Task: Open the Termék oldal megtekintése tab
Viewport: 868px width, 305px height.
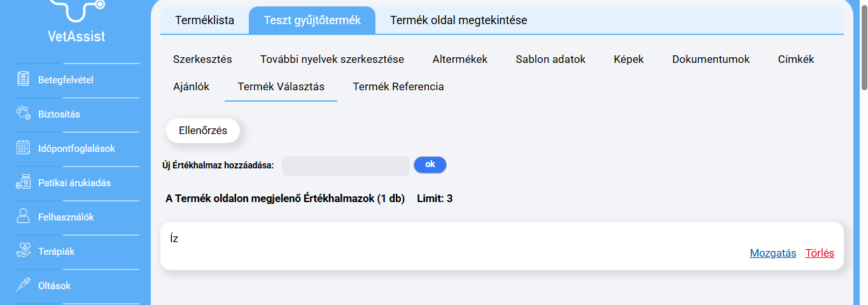Action: pos(458,20)
